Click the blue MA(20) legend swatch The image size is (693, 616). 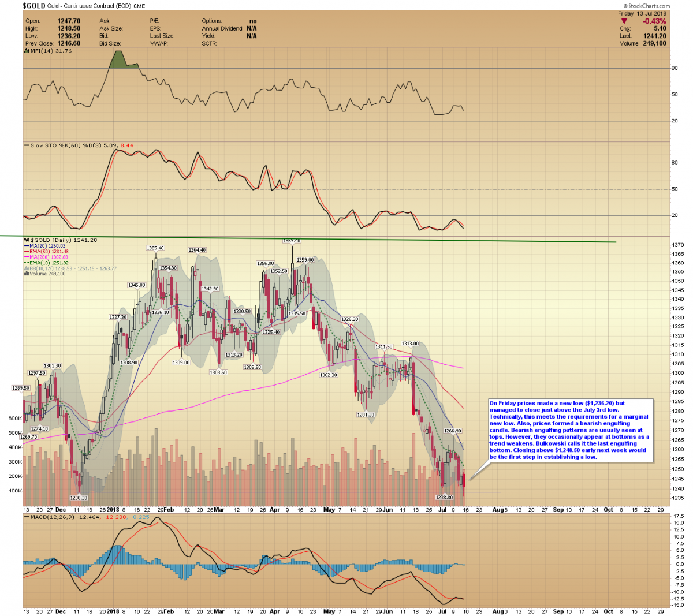(x=27, y=246)
